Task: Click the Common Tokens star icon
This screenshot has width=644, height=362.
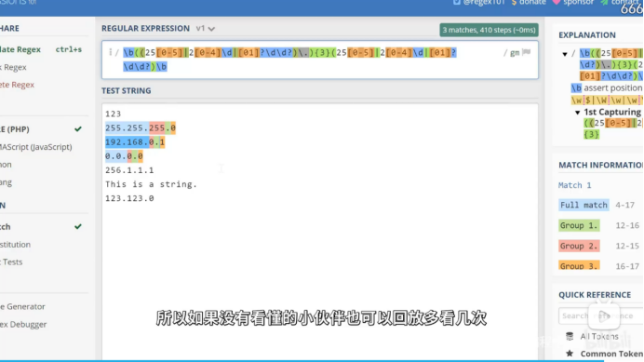Action: coord(570,354)
